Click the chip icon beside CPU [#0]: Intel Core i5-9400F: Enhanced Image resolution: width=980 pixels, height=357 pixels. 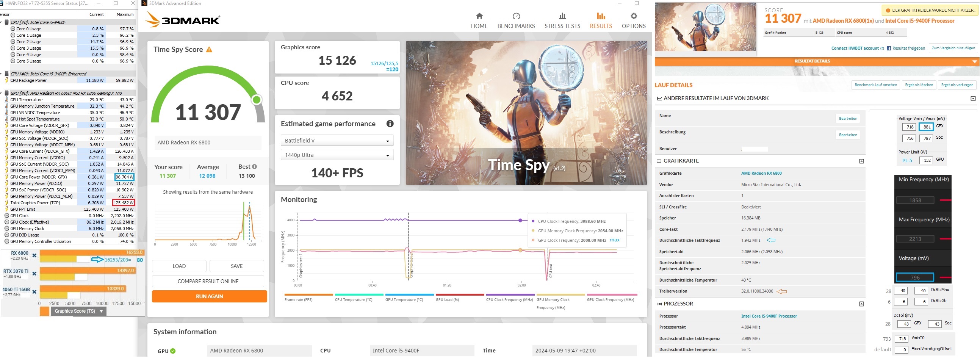(x=7, y=74)
